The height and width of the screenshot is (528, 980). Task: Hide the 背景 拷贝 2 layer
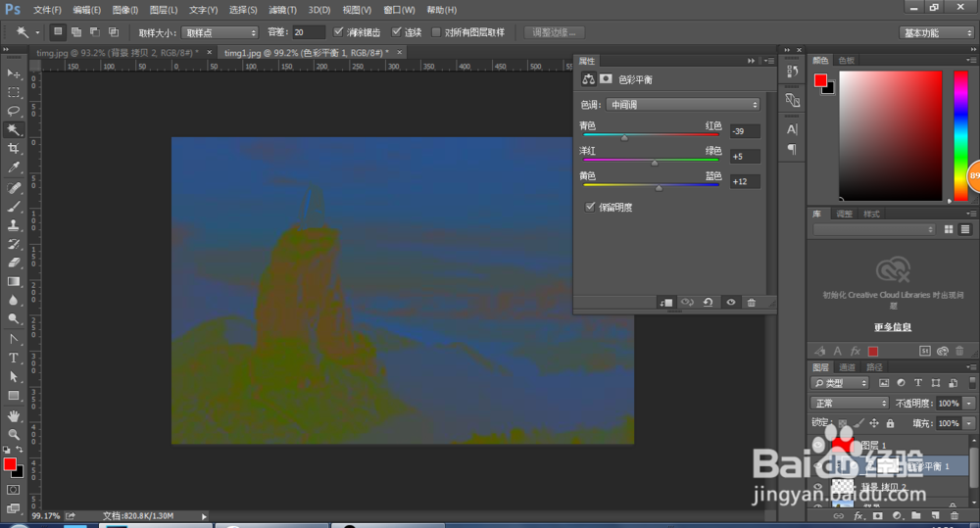coord(818,486)
